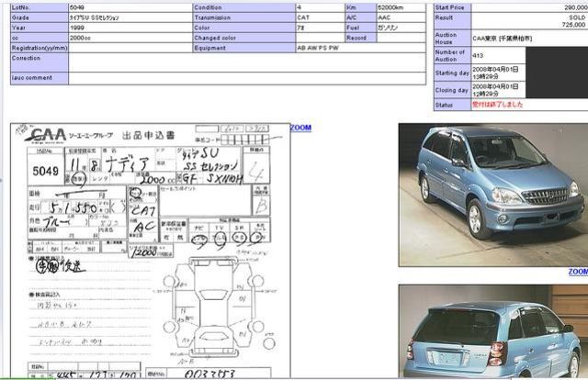The width and height of the screenshot is (588, 380).
Task: Select the Color value 78
Action: [300, 28]
